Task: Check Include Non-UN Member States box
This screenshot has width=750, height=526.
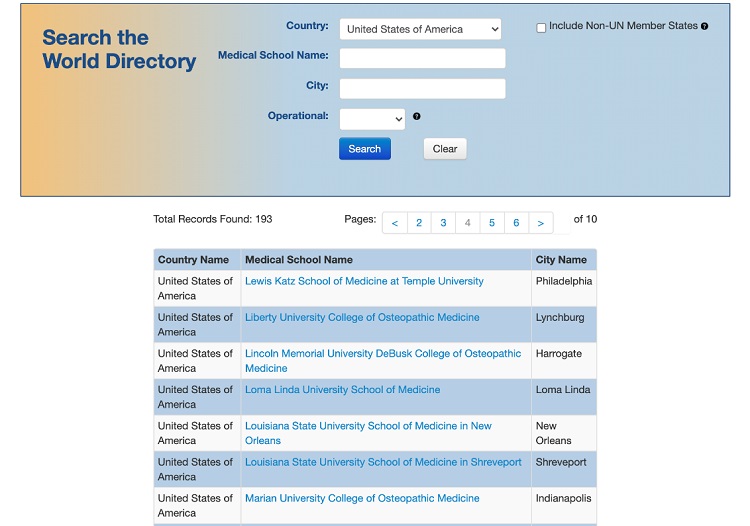Action: [541, 28]
